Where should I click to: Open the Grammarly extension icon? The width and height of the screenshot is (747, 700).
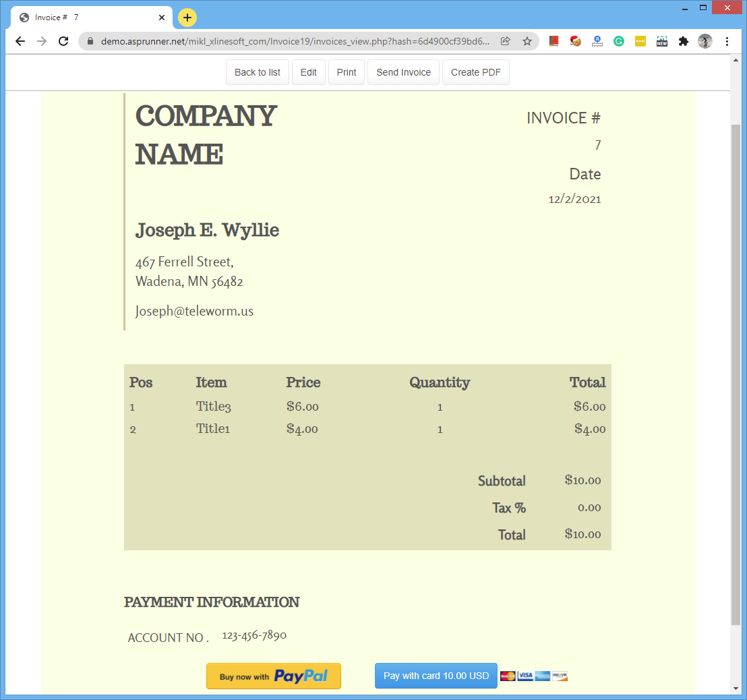tap(618, 41)
